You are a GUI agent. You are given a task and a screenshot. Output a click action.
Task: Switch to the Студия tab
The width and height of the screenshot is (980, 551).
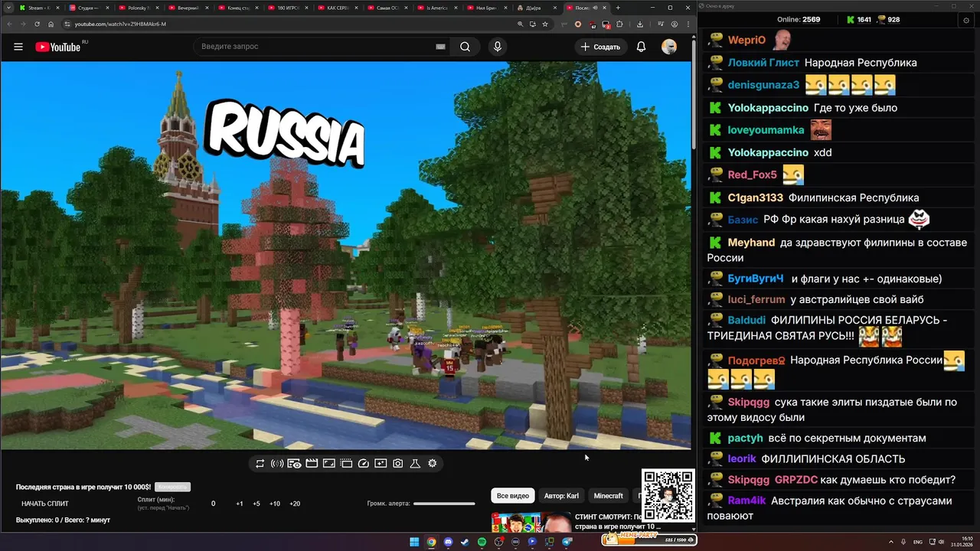pyautogui.click(x=88, y=8)
